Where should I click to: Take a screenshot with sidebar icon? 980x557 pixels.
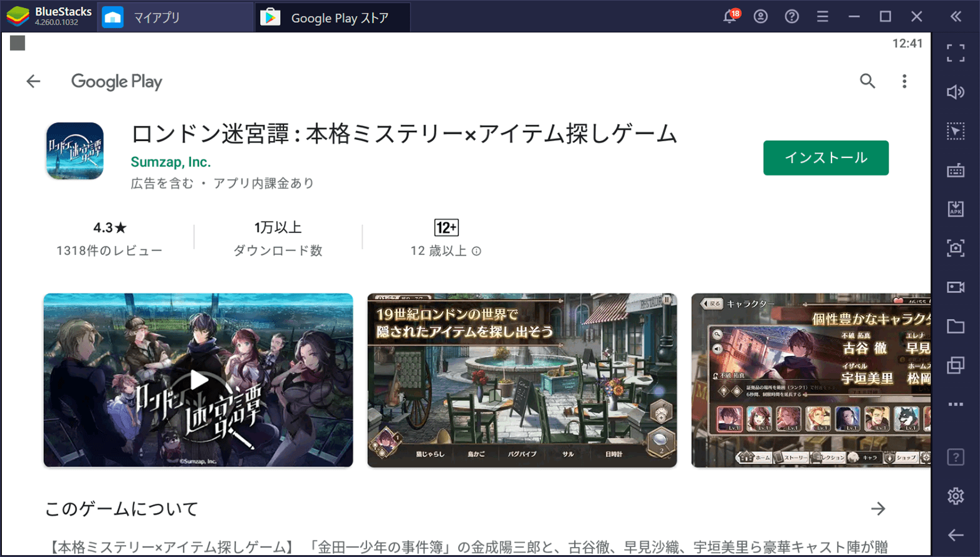click(956, 248)
